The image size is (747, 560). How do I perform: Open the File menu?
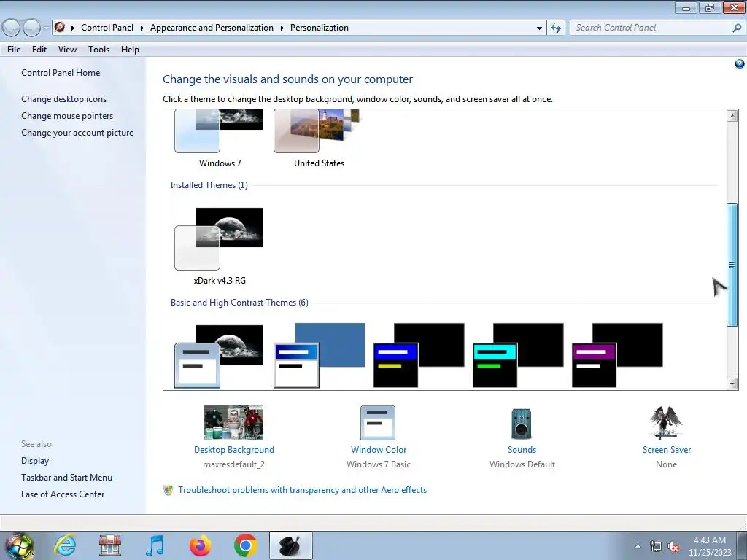click(14, 50)
